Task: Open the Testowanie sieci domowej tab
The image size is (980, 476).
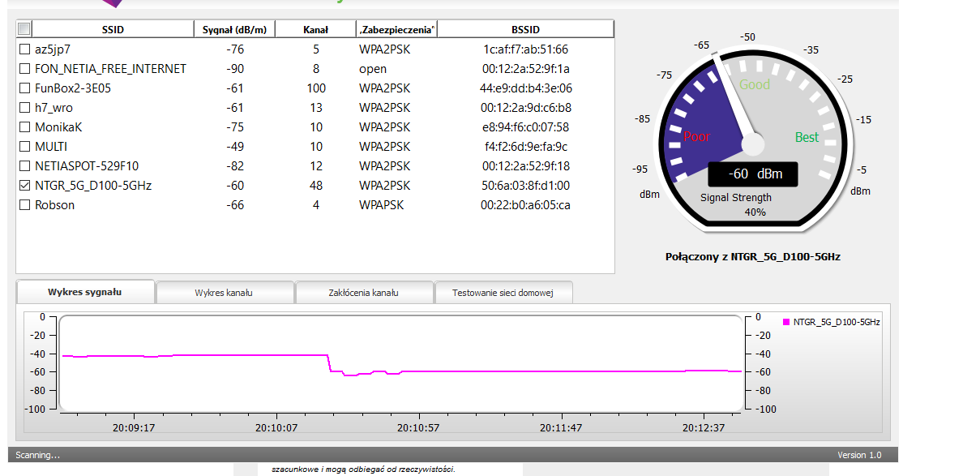Action: point(503,293)
